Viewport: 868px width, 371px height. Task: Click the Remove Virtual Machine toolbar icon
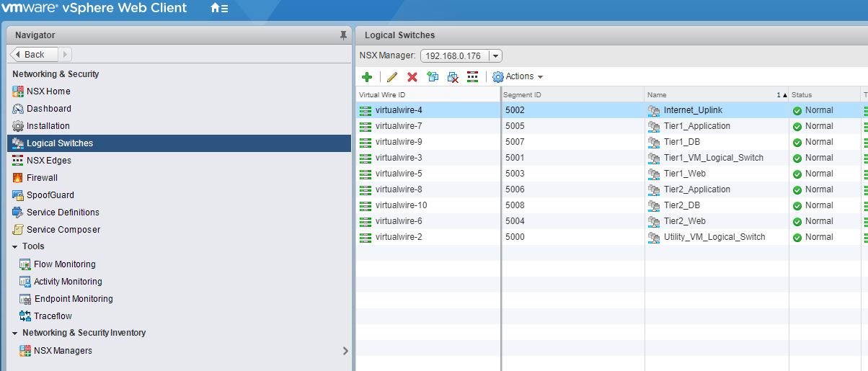click(x=453, y=77)
